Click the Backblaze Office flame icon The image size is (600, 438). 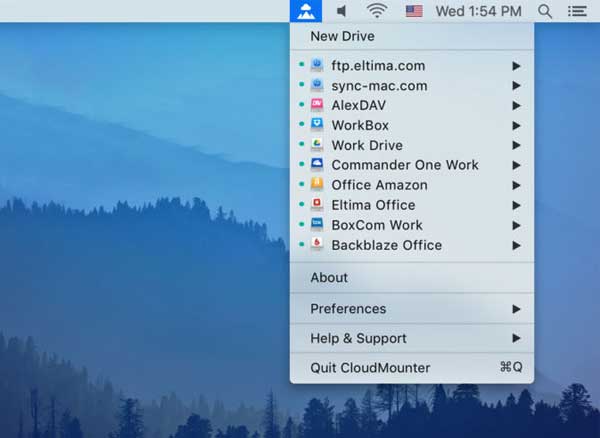point(317,244)
